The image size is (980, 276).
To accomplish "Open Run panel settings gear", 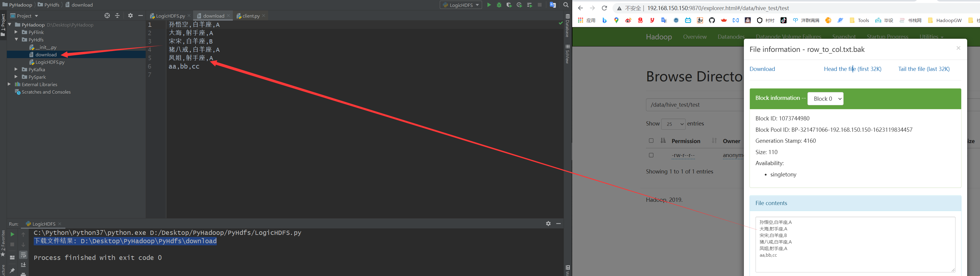I will click(x=548, y=224).
